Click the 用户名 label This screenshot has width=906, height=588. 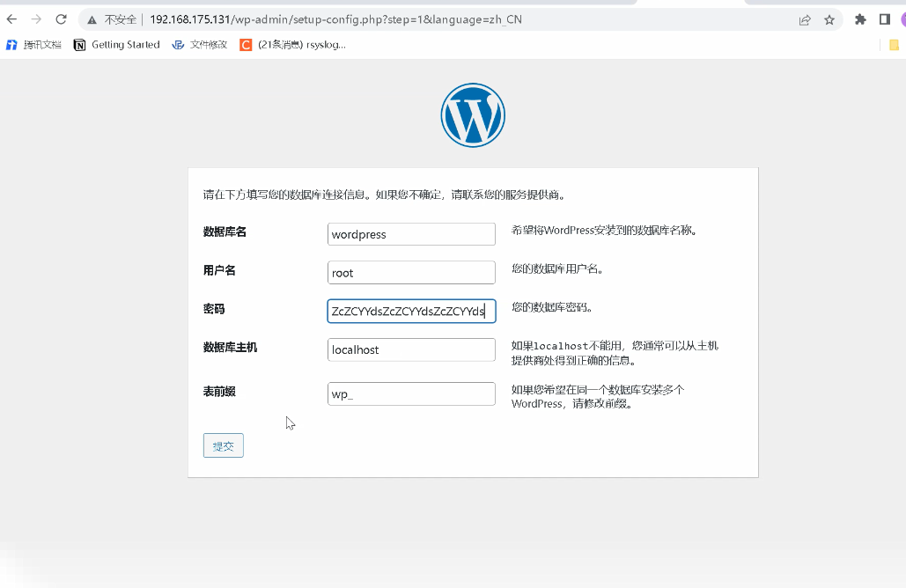click(219, 270)
